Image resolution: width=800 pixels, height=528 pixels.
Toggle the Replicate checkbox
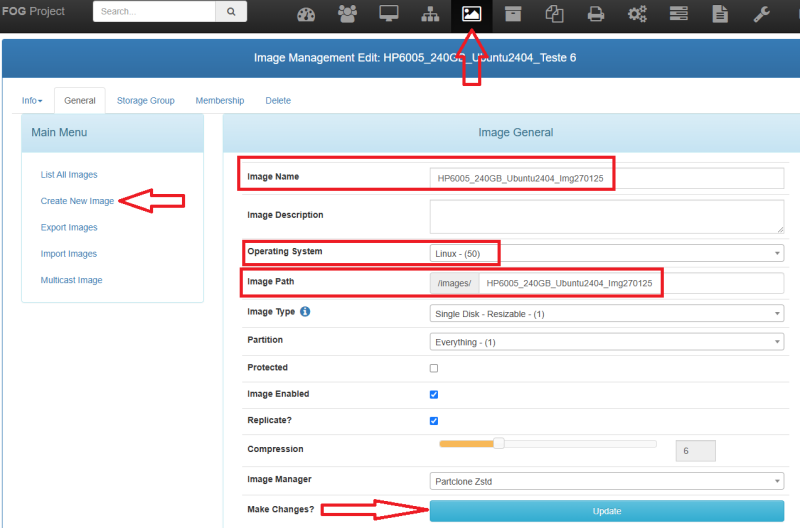pyautogui.click(x=434, y=421)
